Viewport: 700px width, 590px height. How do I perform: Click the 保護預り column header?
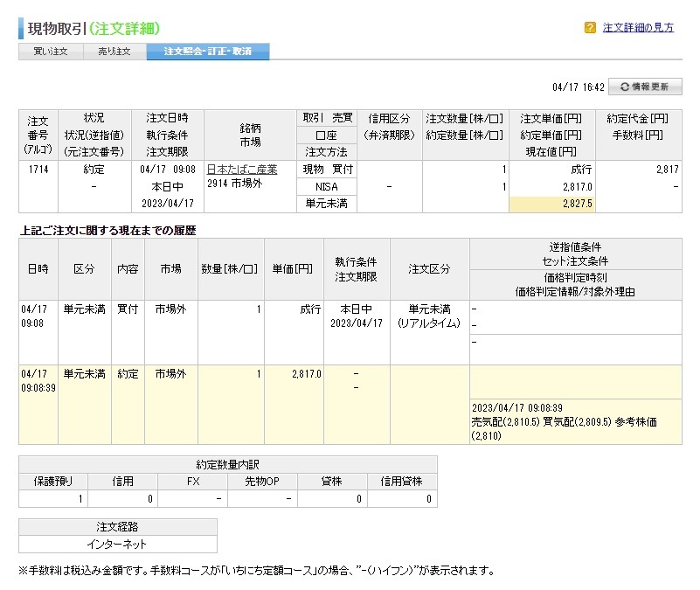click(x=53, y=482)
